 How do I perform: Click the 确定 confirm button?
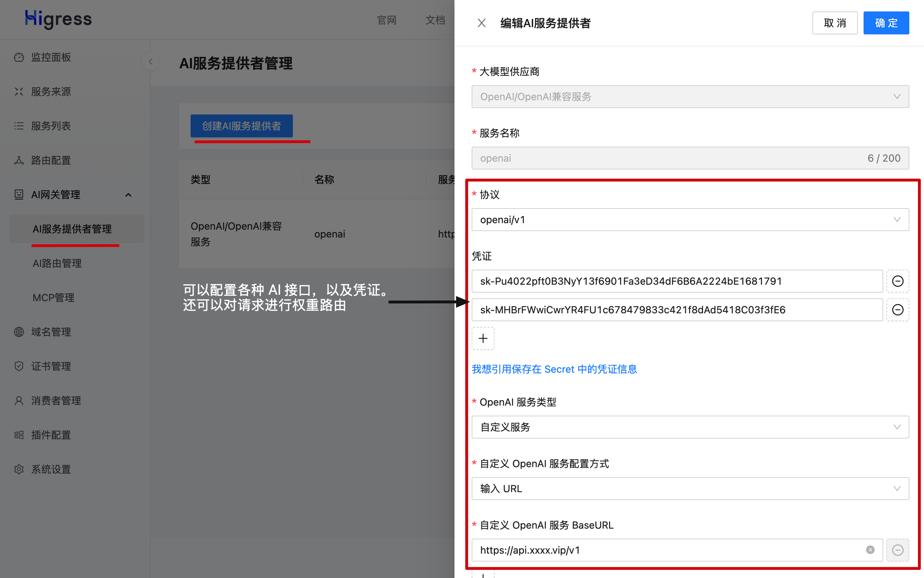coord(886,23)
